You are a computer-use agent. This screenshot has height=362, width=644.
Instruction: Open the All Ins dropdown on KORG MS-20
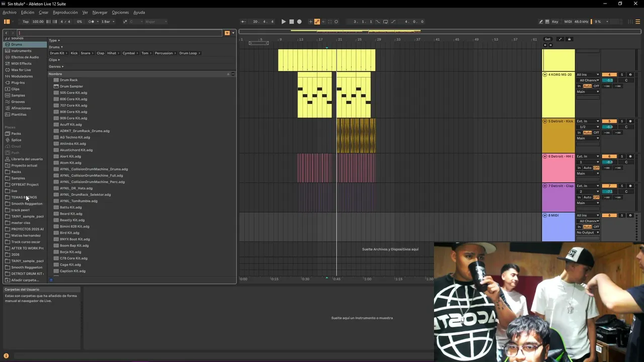pos(588,75)
